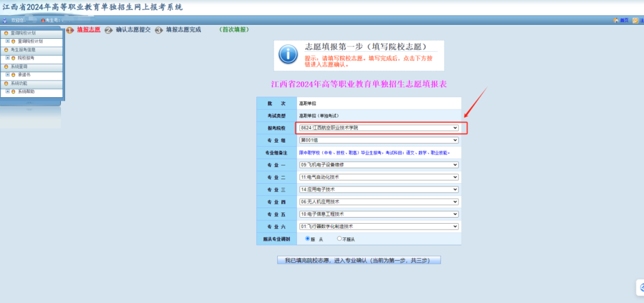644x303 pixels.
Task: Click the 我已填完院校志愿 confirm button
Action: 359,260
